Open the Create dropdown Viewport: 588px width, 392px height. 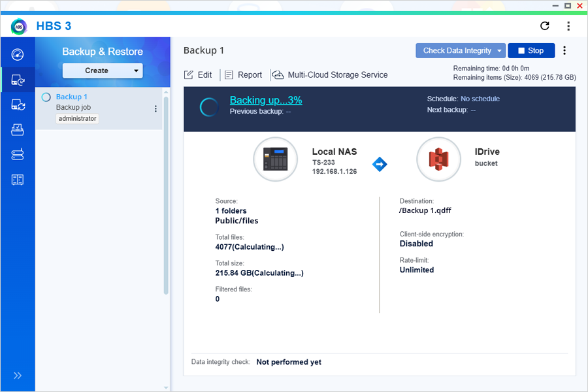click(x=103, y=71)
